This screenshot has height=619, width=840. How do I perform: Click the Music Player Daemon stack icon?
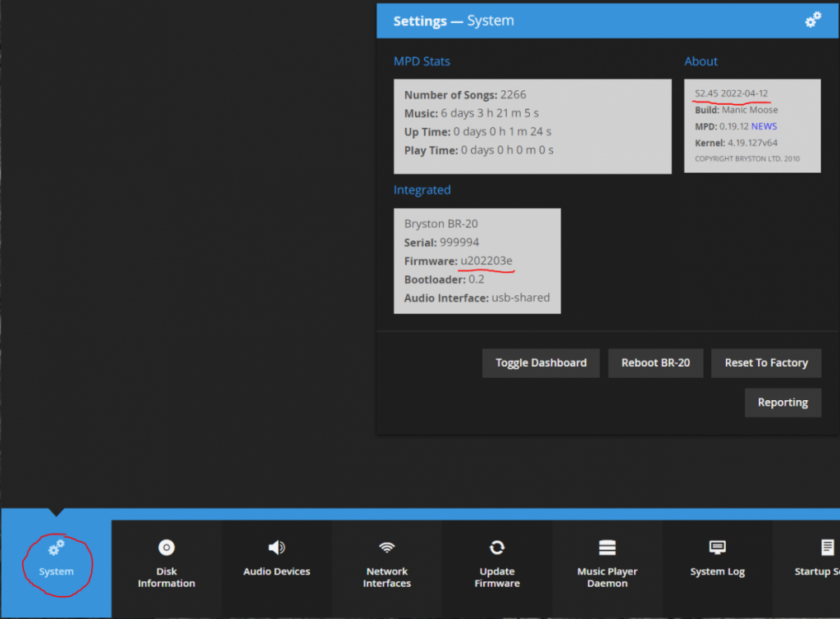[x=607, y=547]
